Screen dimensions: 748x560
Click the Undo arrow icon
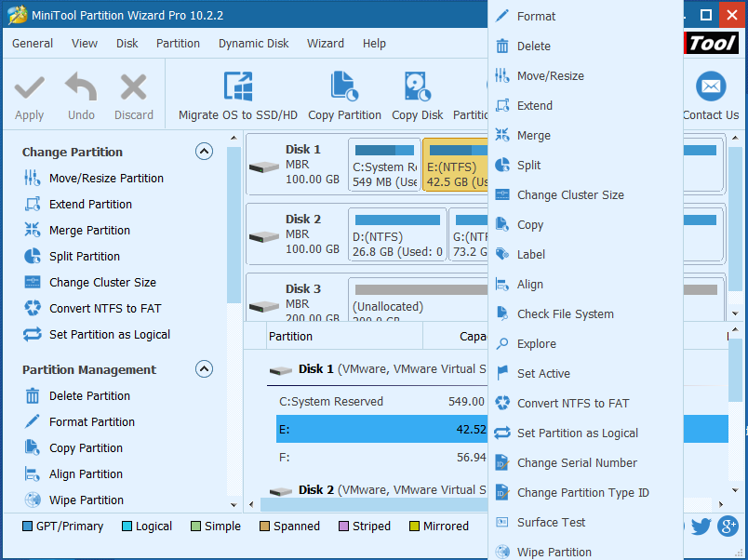tap(81, 87)
